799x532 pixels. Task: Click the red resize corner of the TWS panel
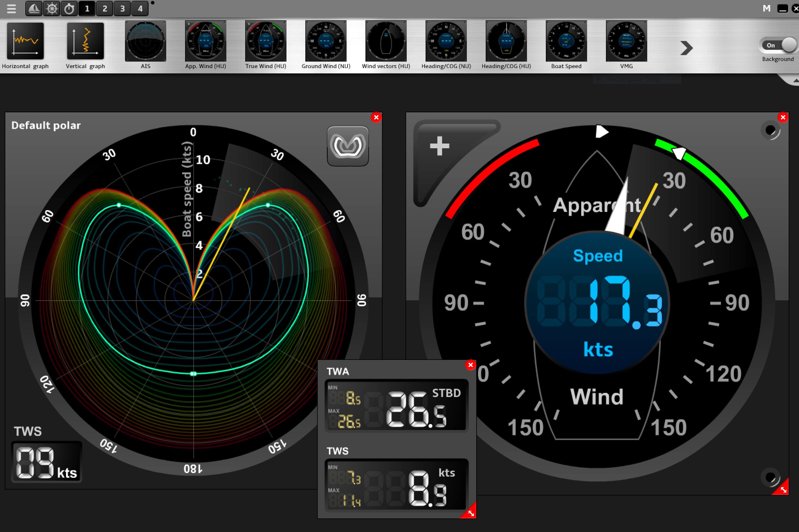click(471, 513)
